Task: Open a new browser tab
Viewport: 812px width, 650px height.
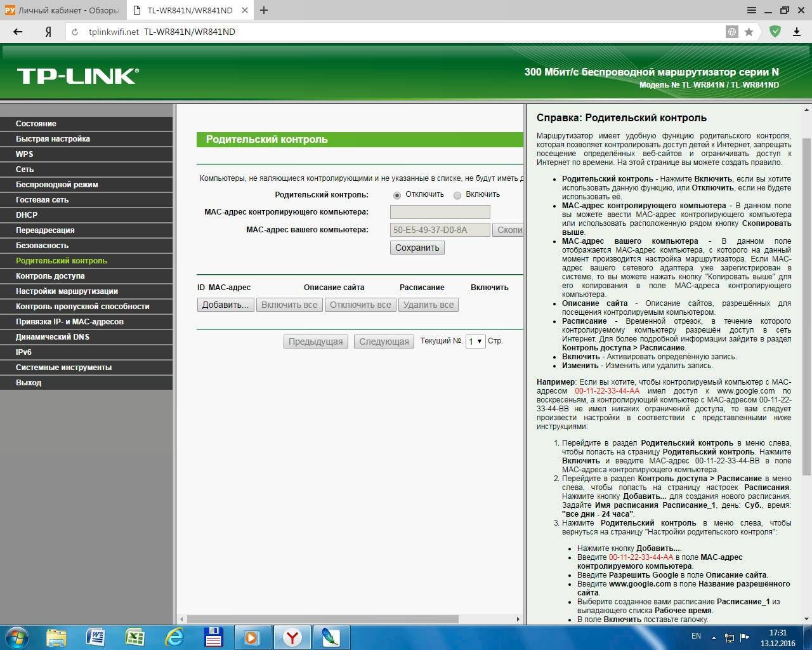Action: 264,10
